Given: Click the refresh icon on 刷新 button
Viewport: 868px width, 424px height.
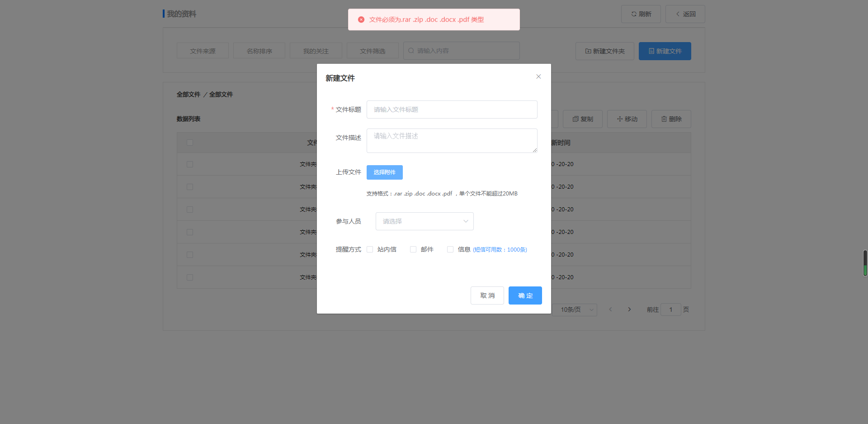Looking at the screenshot, I should 633,14.
